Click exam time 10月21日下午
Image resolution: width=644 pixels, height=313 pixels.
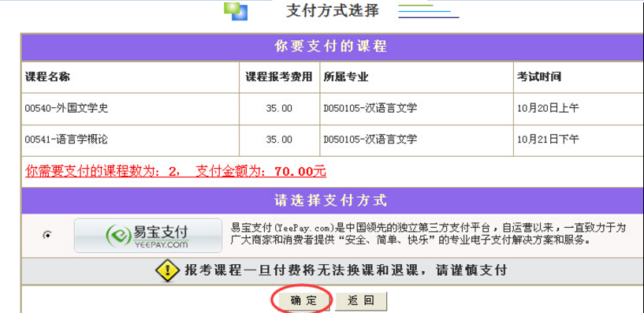coord(548,140)
